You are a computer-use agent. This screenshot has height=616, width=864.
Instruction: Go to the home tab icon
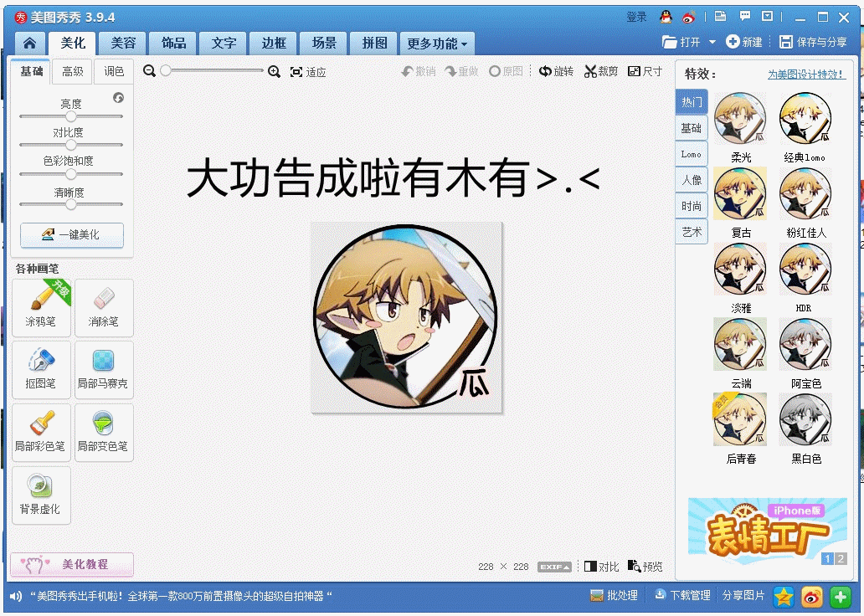pos(30,43)
